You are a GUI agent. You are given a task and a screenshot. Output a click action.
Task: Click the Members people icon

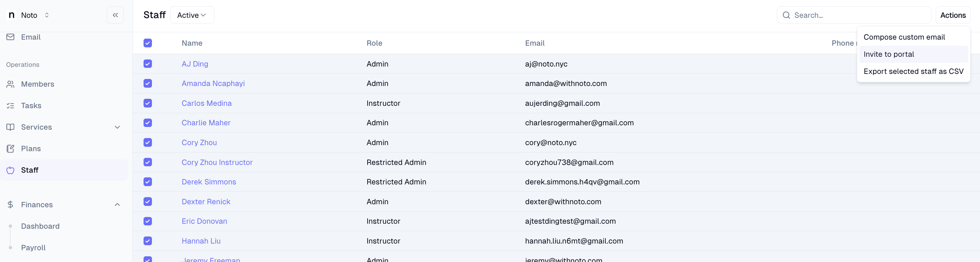click(10, 84)
